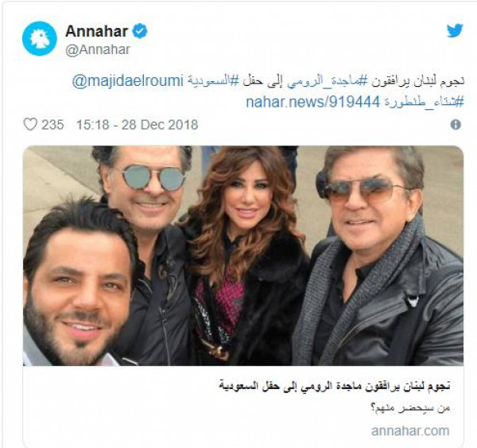Screen dimensions: 477x448
Task: Open the celebrities group photo
Action: (243, 255)
